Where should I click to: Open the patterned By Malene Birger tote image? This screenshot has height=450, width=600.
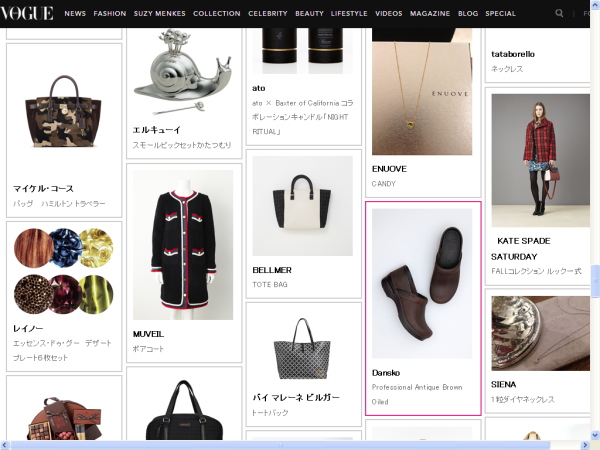[302, 349]
